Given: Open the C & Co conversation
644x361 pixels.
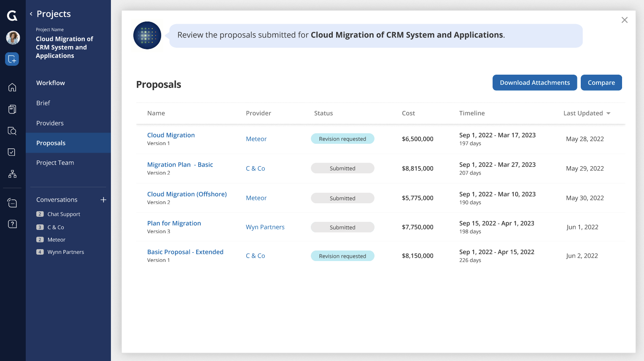Looking at the screenshot, I should [56, 227].
